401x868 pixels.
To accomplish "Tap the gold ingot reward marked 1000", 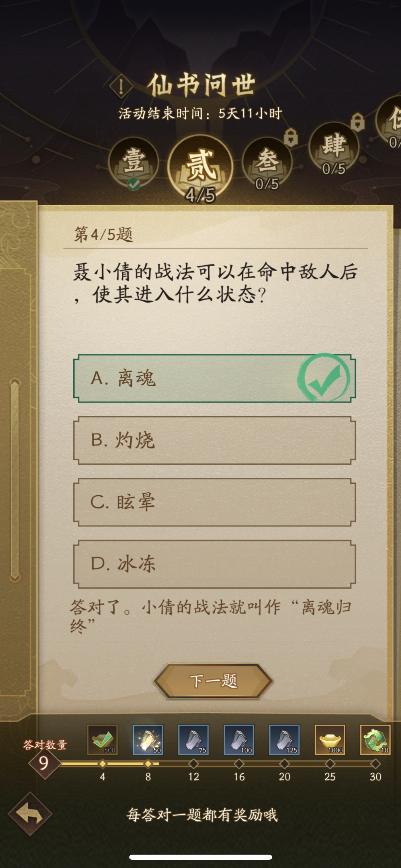I will [x=330, y=739].
